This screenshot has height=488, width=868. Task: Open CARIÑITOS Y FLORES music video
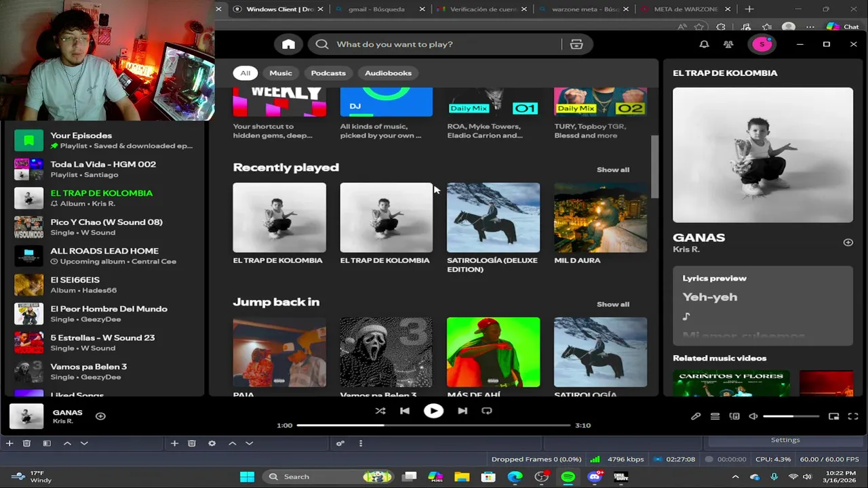pos(731,384)
